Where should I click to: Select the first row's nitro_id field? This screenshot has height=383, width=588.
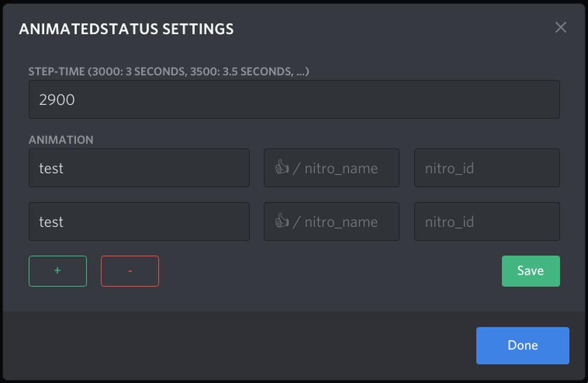click(487, 169)
